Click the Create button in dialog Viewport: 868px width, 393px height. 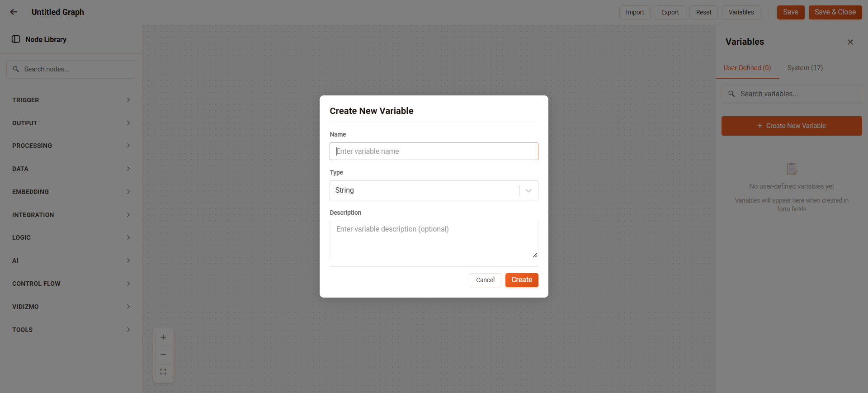click(x=521, y=280)
